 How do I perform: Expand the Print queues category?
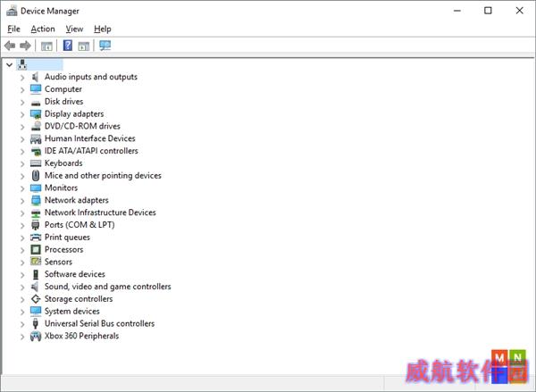click(22, 238)
